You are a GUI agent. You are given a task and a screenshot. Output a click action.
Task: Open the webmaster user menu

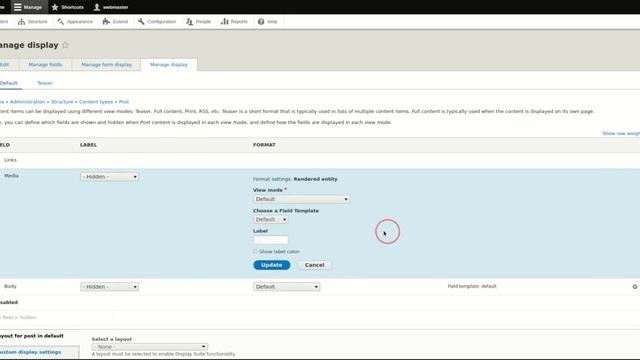111,7
